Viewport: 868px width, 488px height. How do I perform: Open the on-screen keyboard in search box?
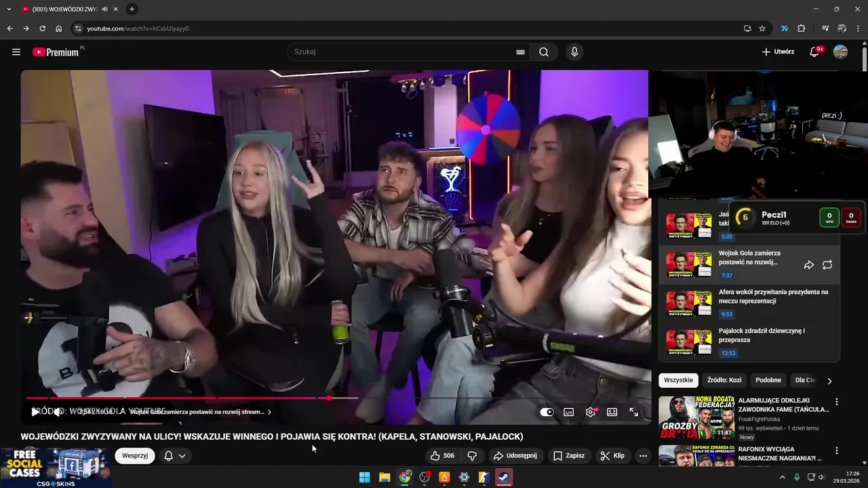520,52
